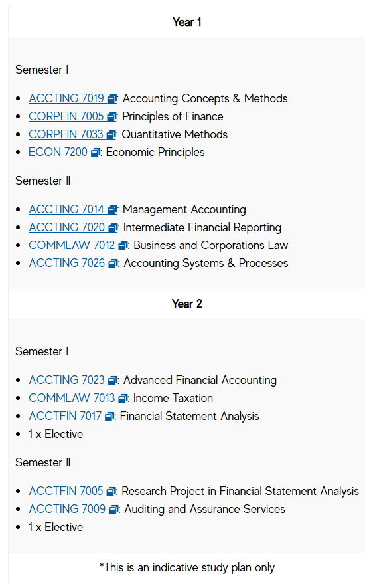Viewport: 365px width, 588px height.
Task: Click the new-window icon beside COMMLAW 7013
Action: [123, 399]
